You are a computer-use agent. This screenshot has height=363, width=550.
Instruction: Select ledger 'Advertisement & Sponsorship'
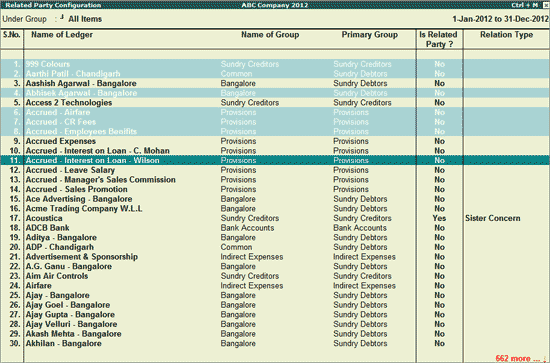(82, 257)
